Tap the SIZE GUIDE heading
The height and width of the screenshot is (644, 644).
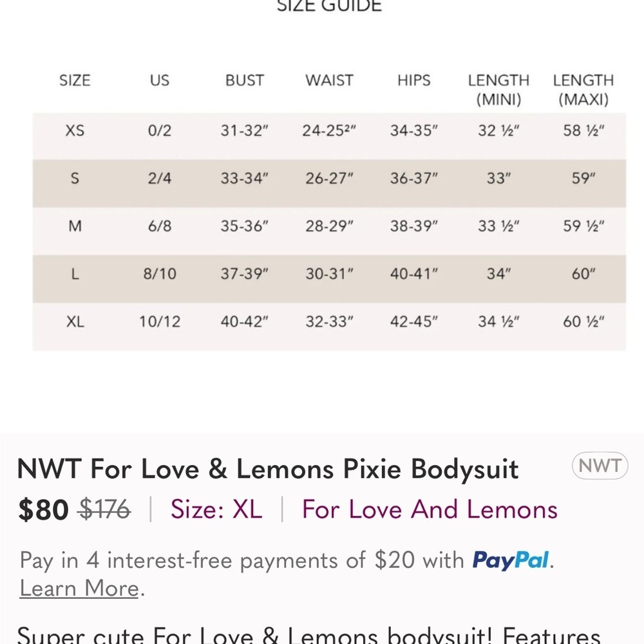[329, 6]
